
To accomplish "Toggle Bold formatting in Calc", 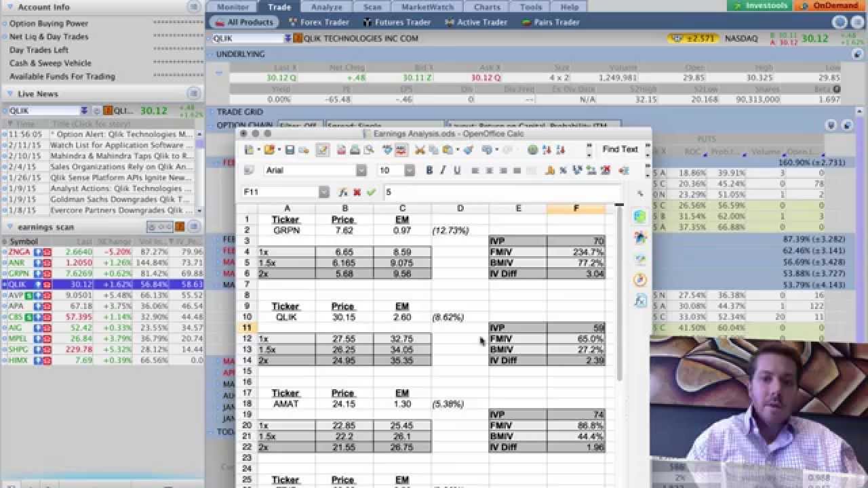I will pyautogui.click(x=429, y=170).
